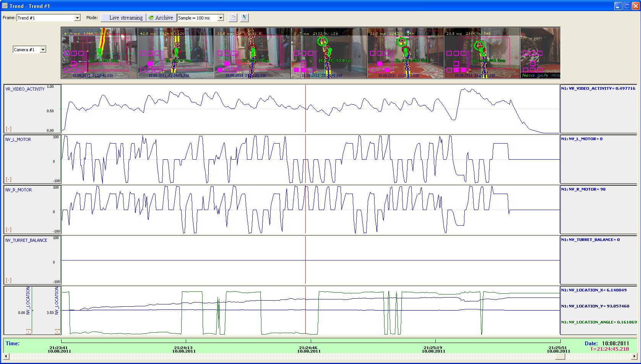Collapse the NV_TURRET_BALANCE chart using [-] marker

click(8, 280)
